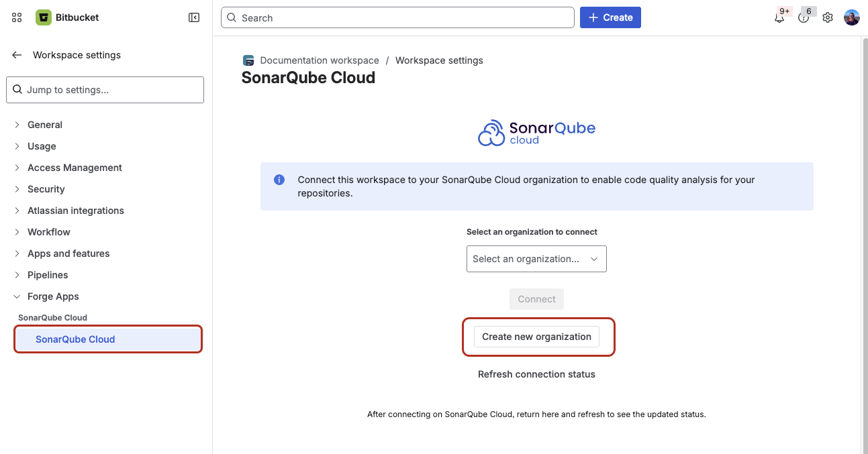Viewport: 868px width, 454px height.
Task: Click the back arrow beside Workspace settings
Action: coord(17,55)
